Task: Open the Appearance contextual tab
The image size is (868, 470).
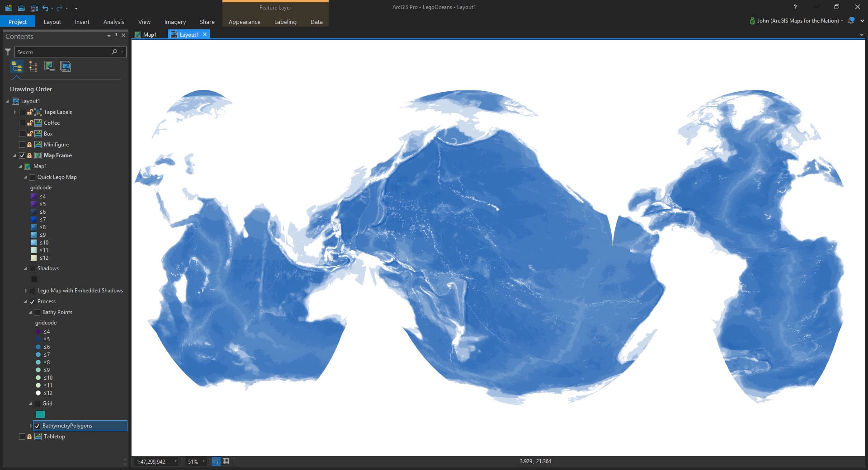Action: 244,22
